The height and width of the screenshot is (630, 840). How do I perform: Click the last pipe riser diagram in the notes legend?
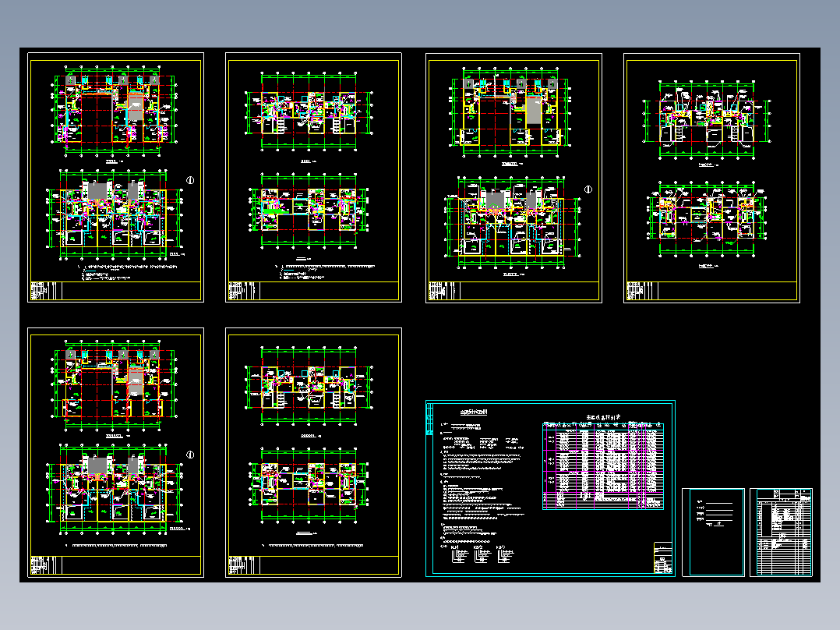click(506, 554)
